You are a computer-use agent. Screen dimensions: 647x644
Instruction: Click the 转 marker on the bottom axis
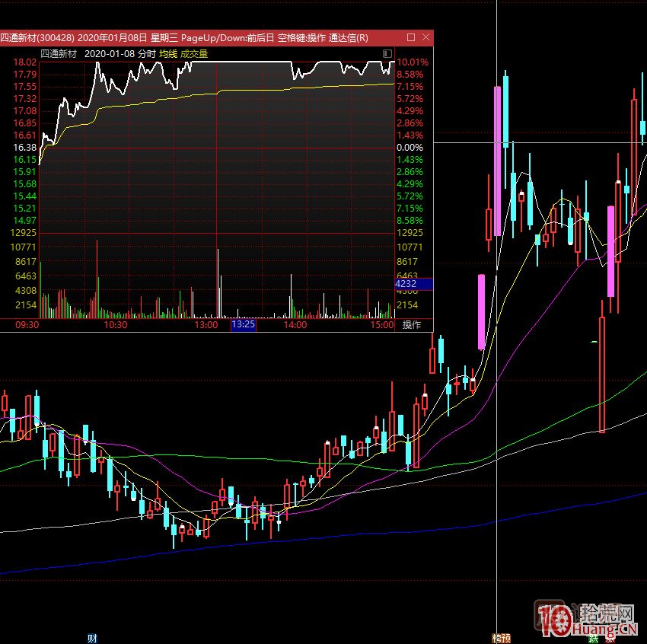(x=496, y=638)
